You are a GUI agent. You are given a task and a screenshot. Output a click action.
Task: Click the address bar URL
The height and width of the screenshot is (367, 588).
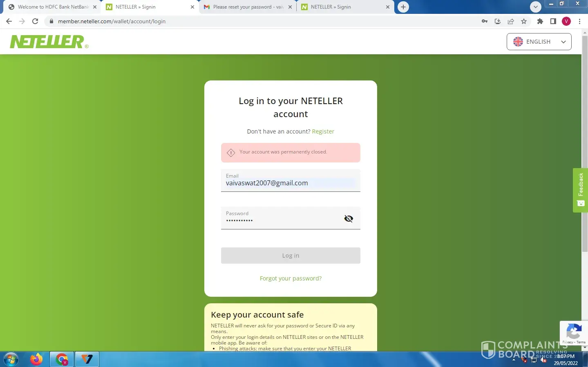tap(112, 21)
